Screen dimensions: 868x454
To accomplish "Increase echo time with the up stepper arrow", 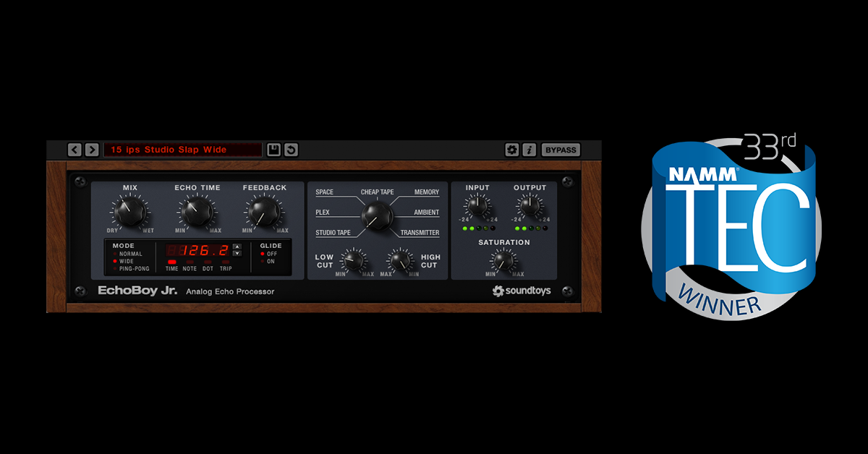I will click(237, 247).
